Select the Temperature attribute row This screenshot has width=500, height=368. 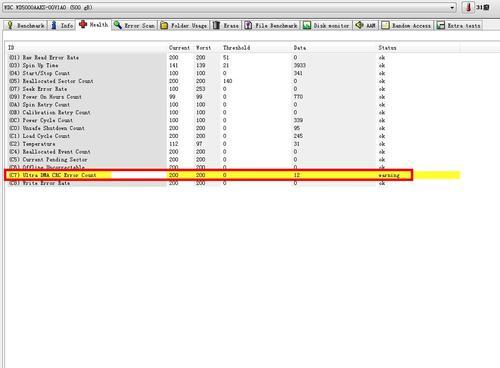(233, 144)
